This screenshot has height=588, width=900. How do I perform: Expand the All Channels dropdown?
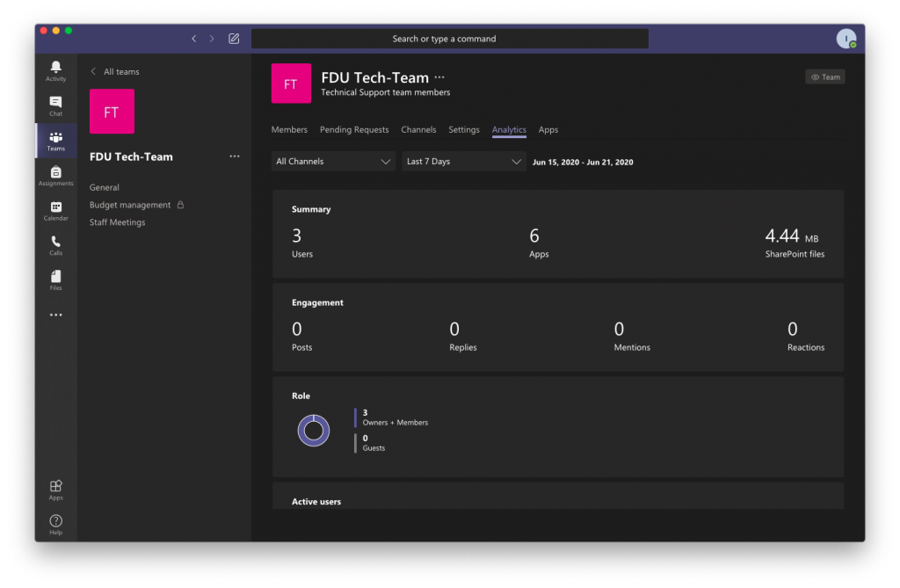pyautogui.click(x=333, y=162)
